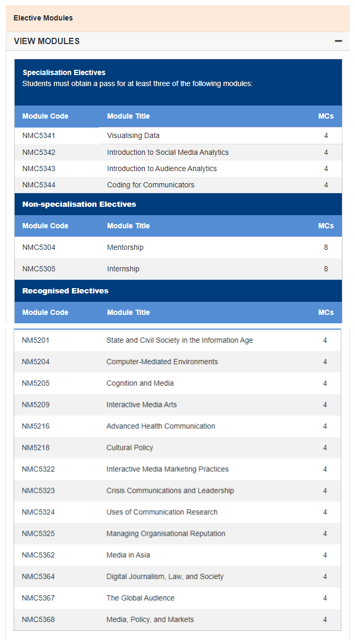Click the Specialisation Electives heading
The image size is (355, 644).
click(64, 72)
